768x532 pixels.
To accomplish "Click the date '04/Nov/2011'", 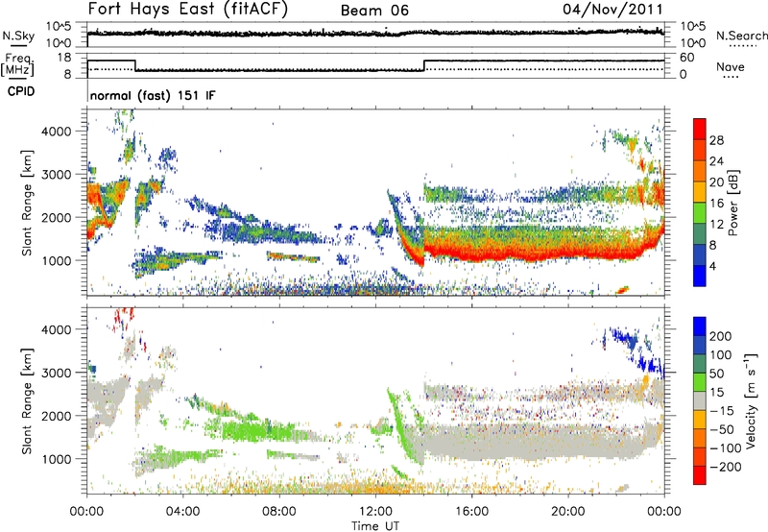I will (612, 9).
